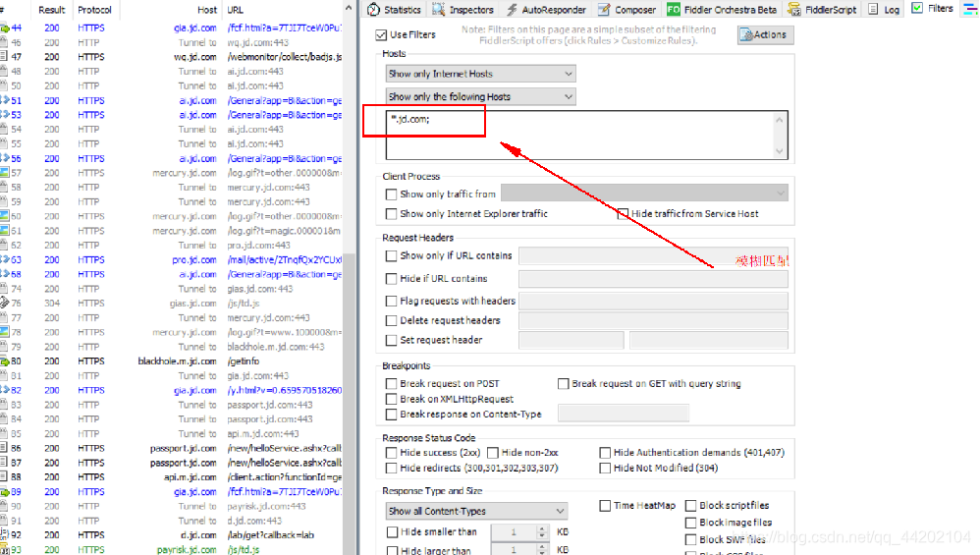Screen dimensions: 980x555
Task: Sort sessions by Result column header
Action: (x=51, y=10)
